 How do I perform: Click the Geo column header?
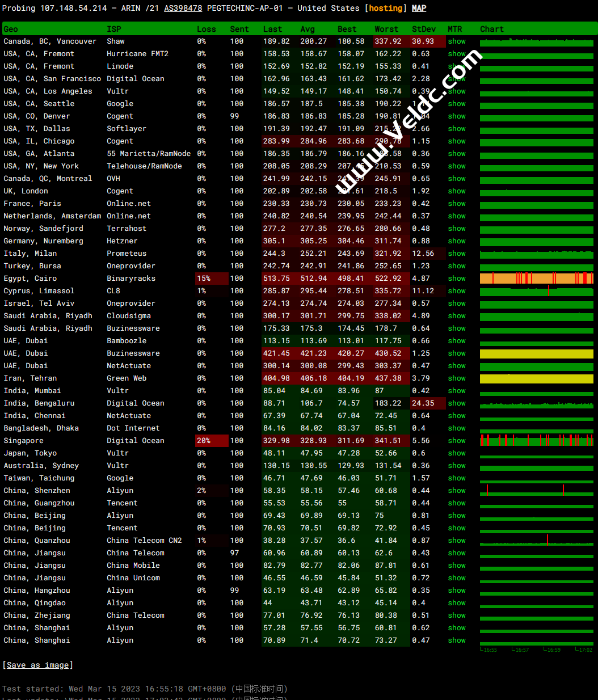[11, 29]
